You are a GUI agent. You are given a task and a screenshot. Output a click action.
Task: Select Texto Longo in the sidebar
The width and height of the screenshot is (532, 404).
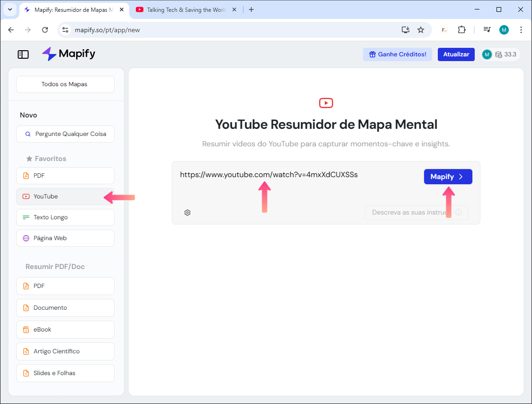pyautogui.click(x=65, y=217)
